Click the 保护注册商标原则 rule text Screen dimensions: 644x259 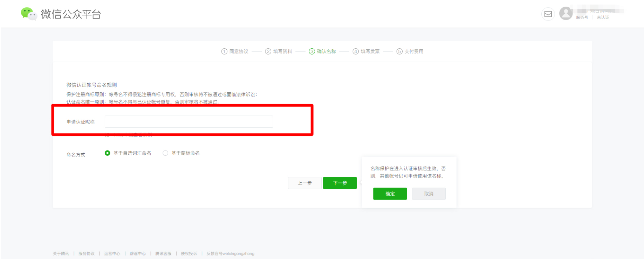click(162, 94)
